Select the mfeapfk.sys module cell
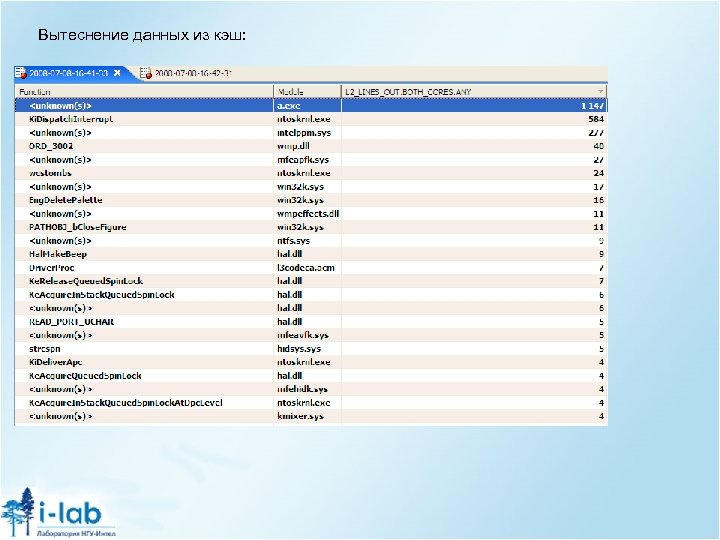Image resolution: width=720 pixels, height=540 pixels. 307,160
